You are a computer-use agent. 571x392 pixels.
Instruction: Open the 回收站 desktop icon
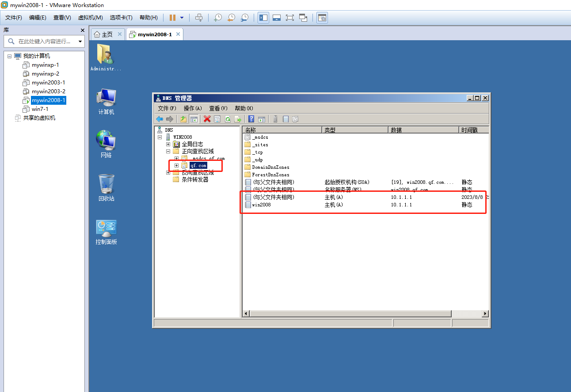106,188
